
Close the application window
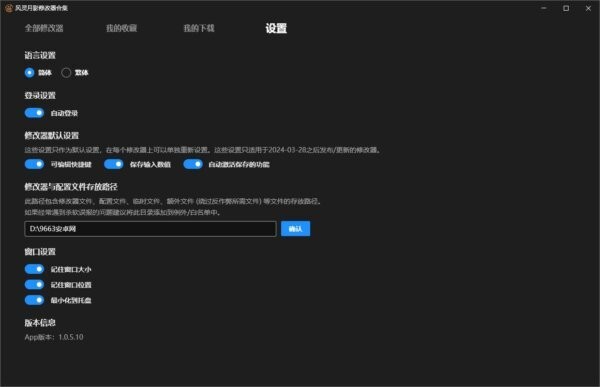[x=588, y=8]
